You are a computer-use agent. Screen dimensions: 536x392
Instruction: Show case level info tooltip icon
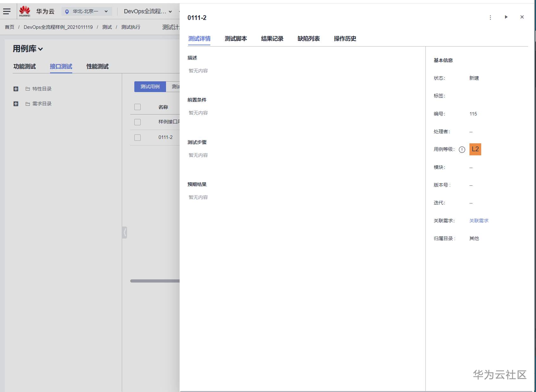click(x=462, y=150)
